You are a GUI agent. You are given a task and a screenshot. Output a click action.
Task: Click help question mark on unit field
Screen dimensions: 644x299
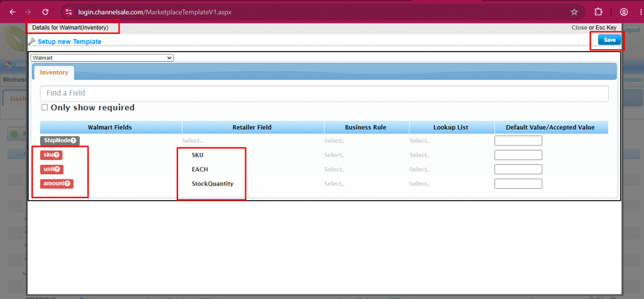click(57, 169)
